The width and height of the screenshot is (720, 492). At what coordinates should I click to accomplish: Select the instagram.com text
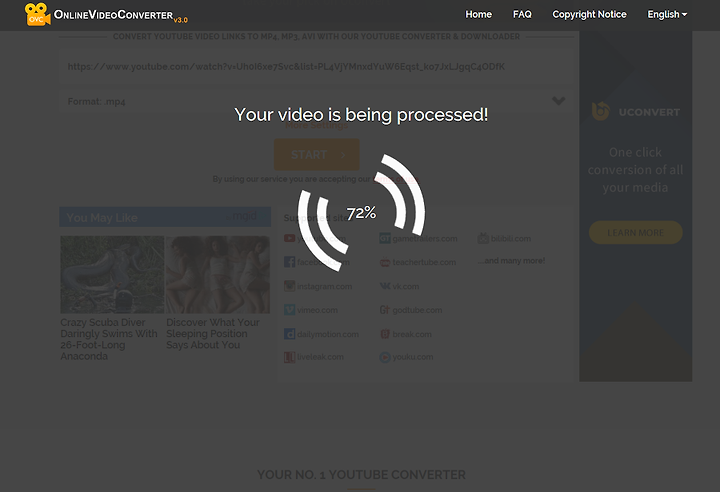[x=325, y=286]
